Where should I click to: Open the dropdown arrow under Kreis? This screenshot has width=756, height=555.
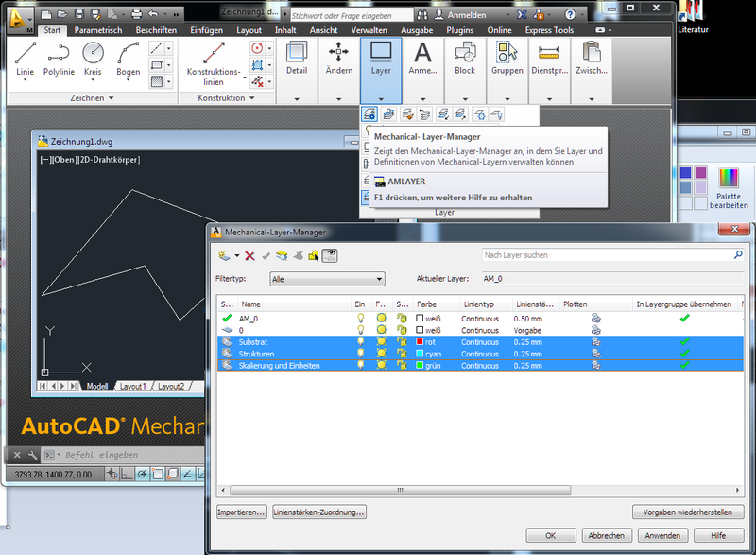coord(93,80)
